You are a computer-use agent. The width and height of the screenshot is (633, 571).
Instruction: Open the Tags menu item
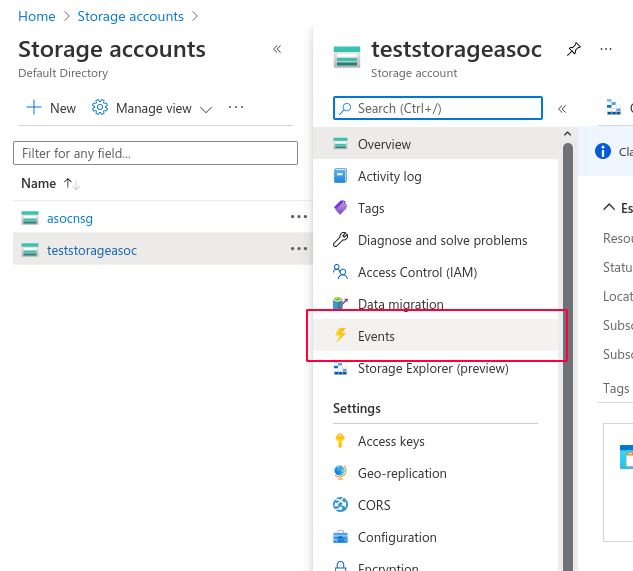click(435, 208)
